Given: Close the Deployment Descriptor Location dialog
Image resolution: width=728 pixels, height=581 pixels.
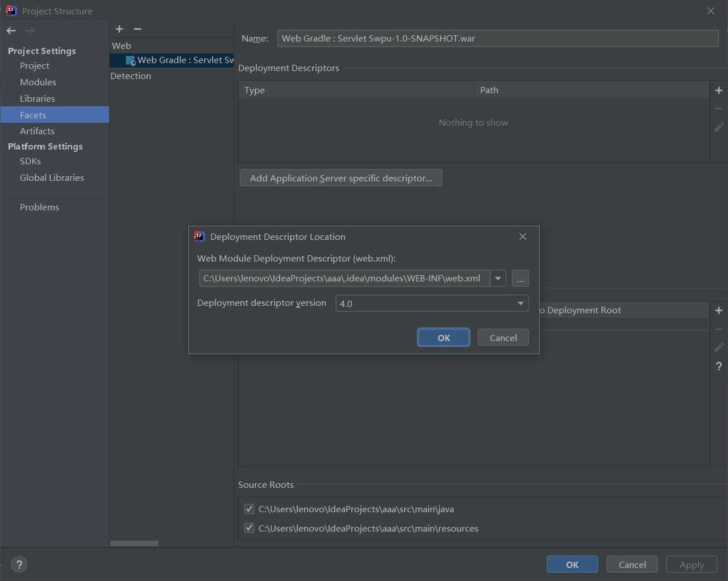Looking at the screenshot, I should [523, 236].
